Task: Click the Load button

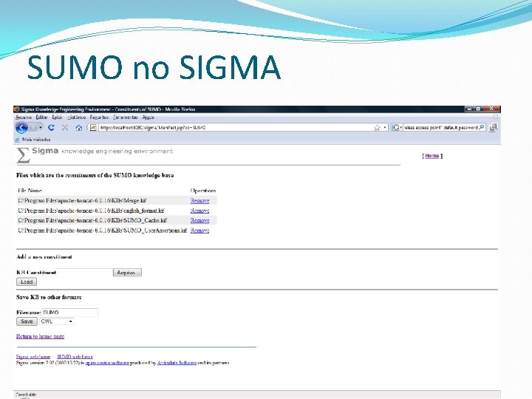Action: pyautogui.click(x=27, y=282)
